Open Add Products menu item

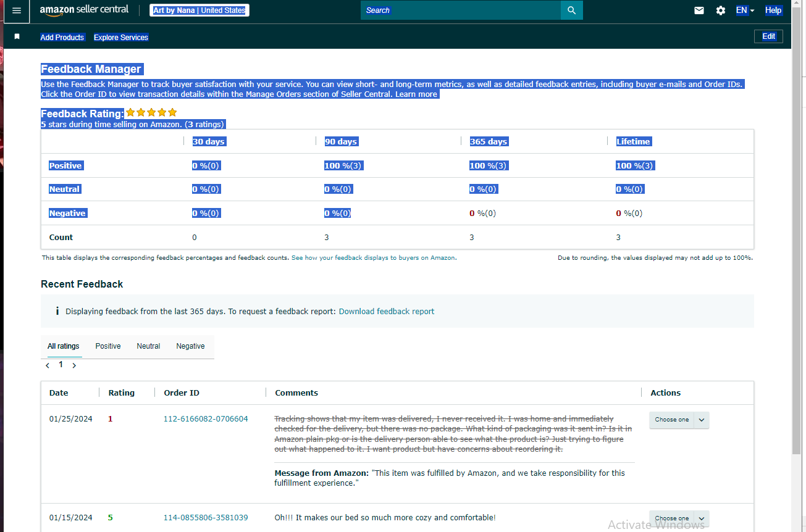coord(62,38)
